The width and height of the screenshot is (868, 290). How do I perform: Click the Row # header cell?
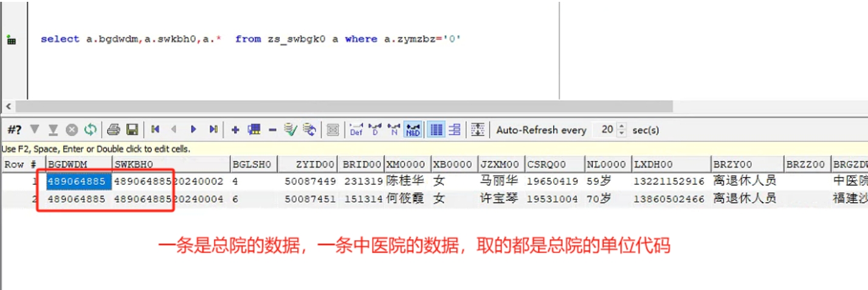click(22, 164)
